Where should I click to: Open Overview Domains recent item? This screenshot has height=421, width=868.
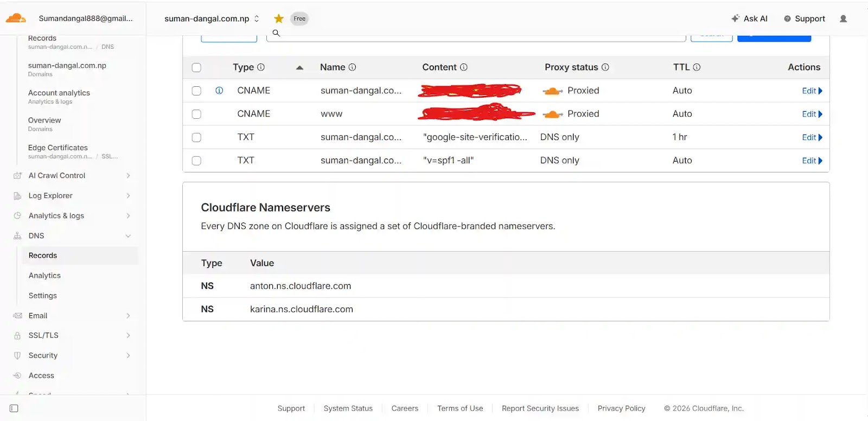pos(44,124)
